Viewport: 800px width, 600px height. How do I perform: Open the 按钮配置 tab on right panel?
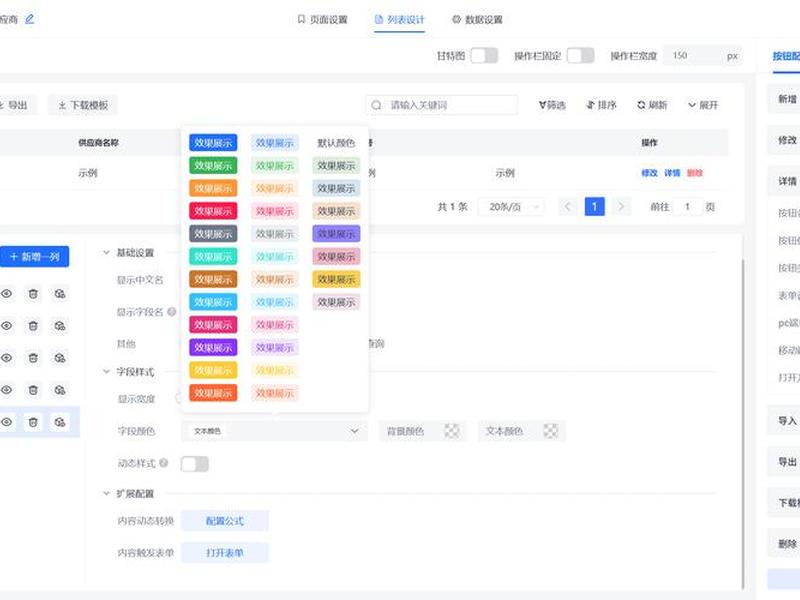(786, 56)
